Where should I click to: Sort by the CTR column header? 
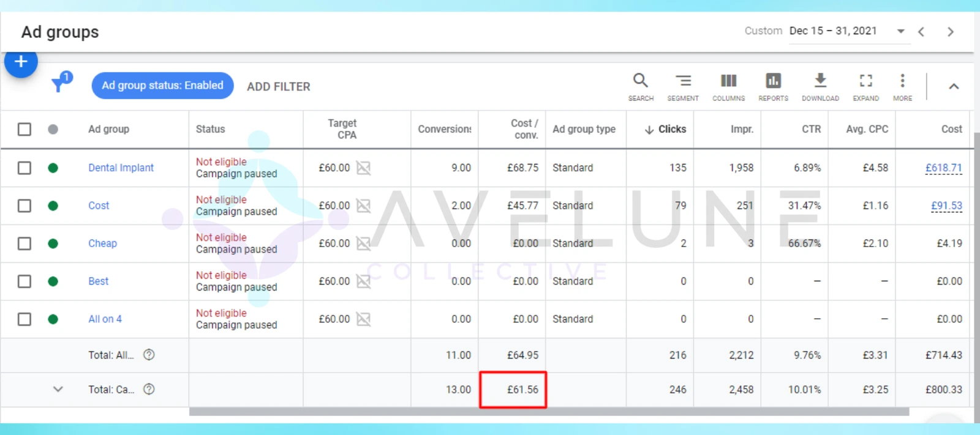pyautogui.click(x=812, y=129)
